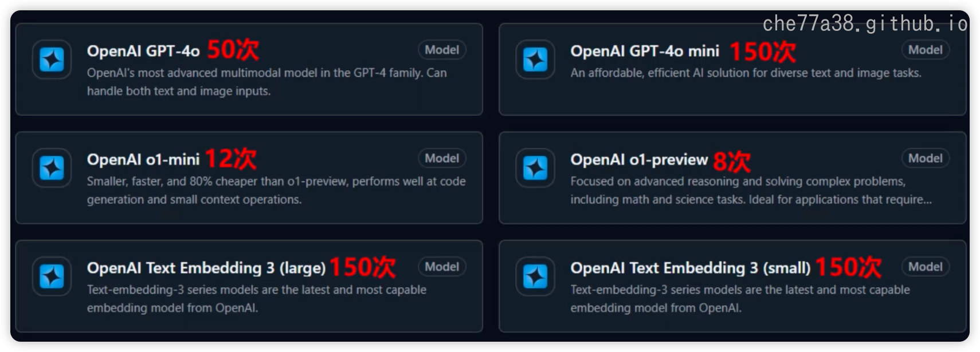This screenshot has height=352, width=980.
Task: Open OpenAI Text Embedding 3 (small) title
Action: (690, 268)
